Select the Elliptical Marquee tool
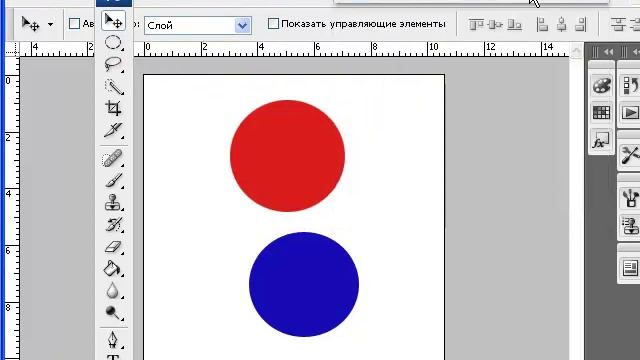 113,42
